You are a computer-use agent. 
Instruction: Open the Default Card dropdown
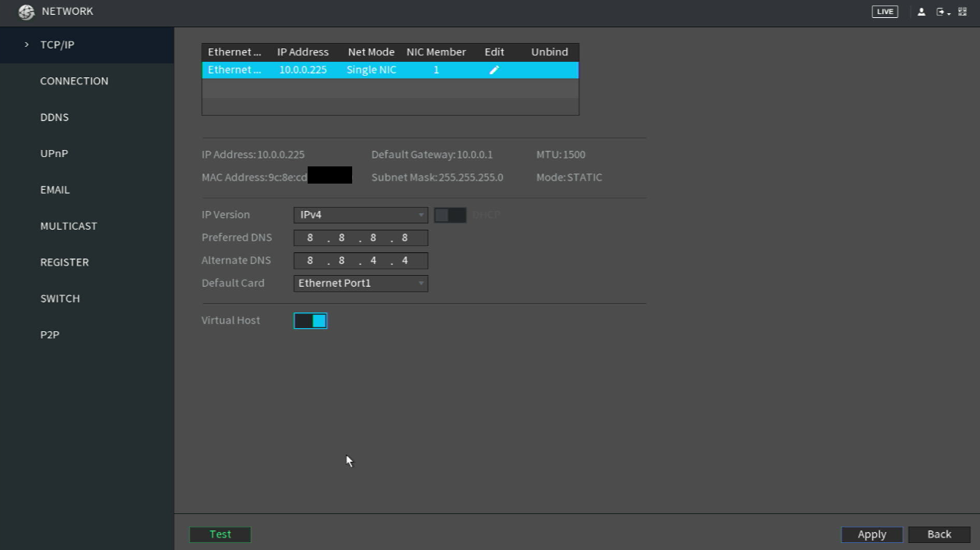click(361, 284)
